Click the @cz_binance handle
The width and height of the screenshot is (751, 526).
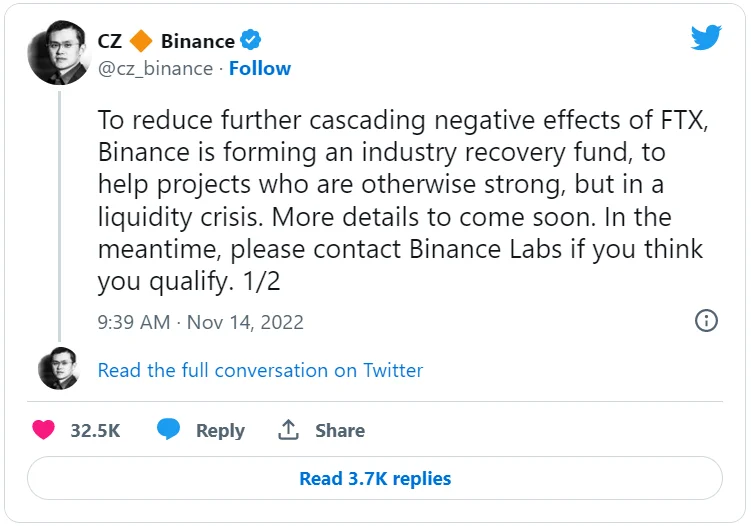155,68
